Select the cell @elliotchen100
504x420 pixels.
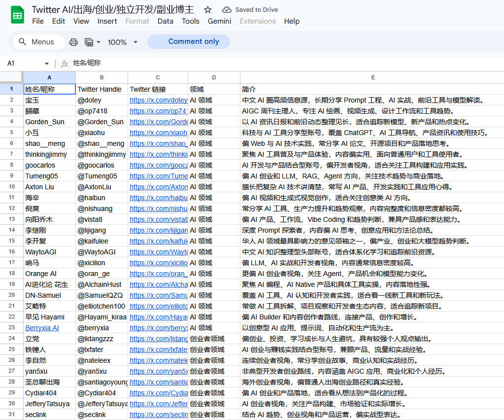pyautogui.click(x=101, y=306)
